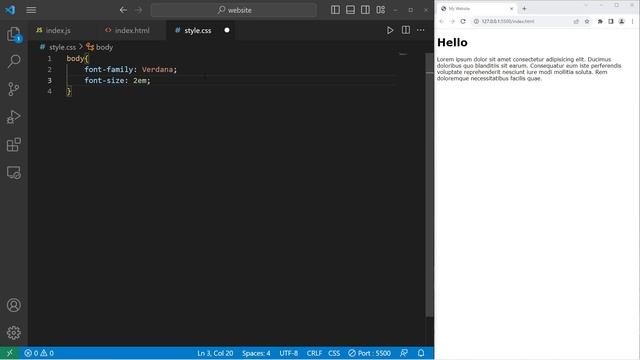
Task: Toggle the secondary side bar layout icon
Action: pos(365,10)
